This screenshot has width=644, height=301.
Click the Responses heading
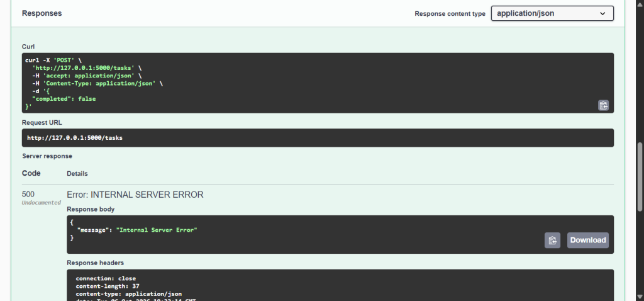point(42,13)
